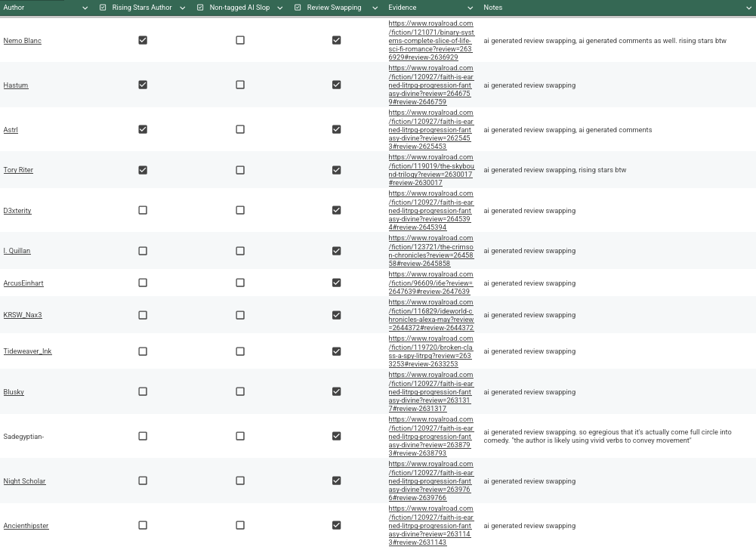Uncheck Rising Stars Author for Hastum

[x=143, y=85]
